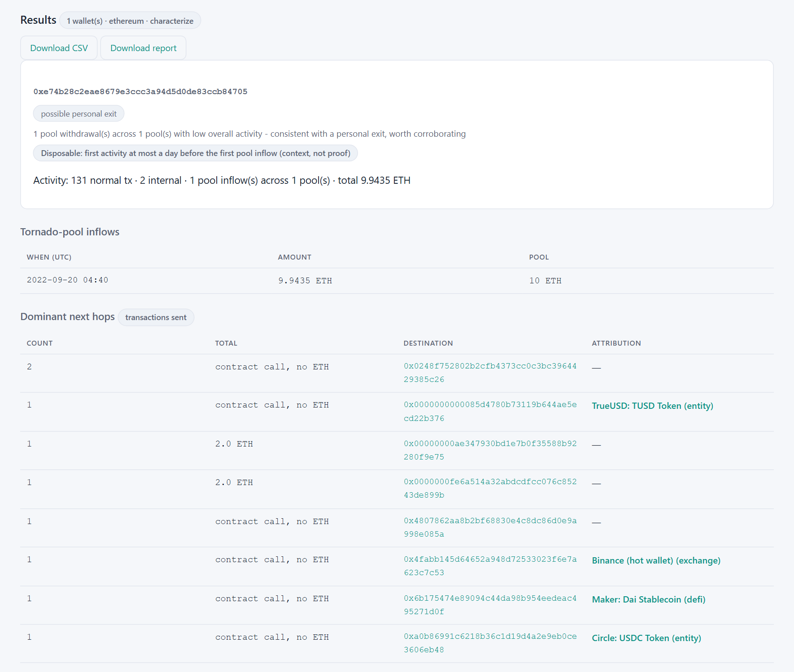The width and height of the screenshot is (794, 672).
Task: Click the count value 2 in first row
Action: [x=29, y=367]
